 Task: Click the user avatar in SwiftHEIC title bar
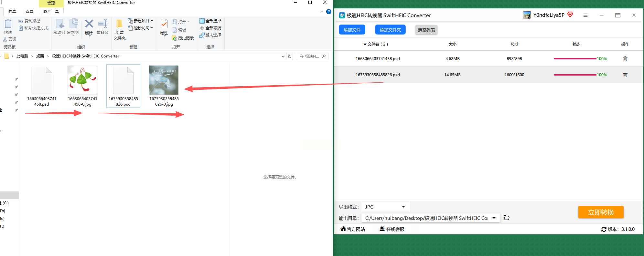click(x=527, y=15)
